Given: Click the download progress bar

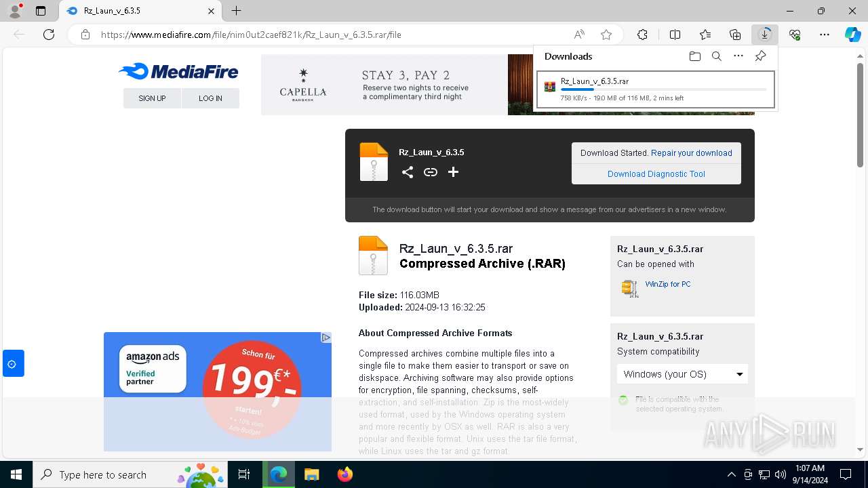Looking at the screenshot, I should (x=663, y=89).
